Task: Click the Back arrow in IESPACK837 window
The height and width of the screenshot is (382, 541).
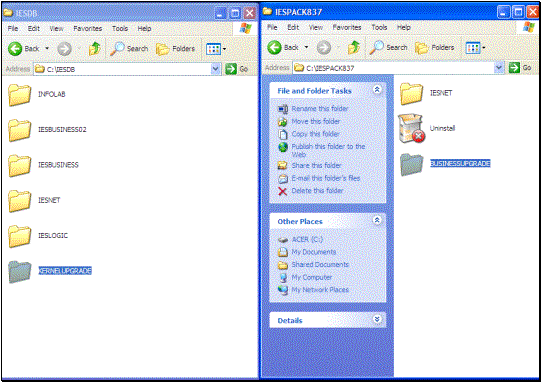Action: pos(275,48)
